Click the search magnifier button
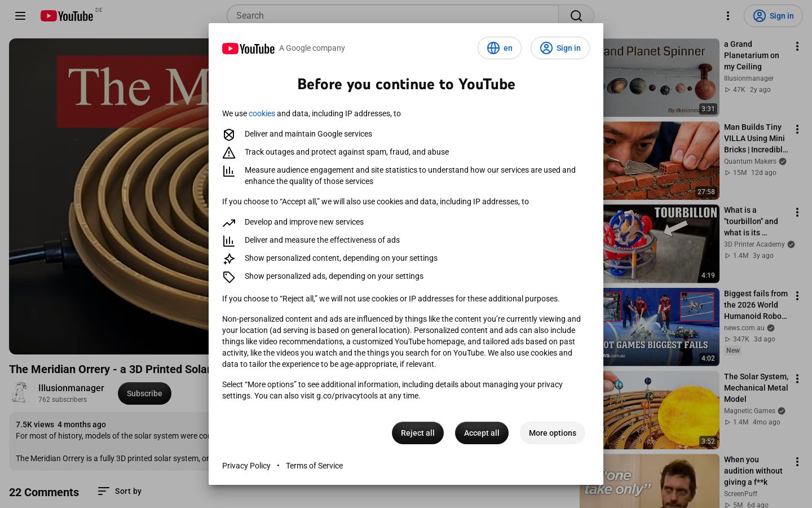This screenshot has height=508, width=812. (x=576, y=16)
